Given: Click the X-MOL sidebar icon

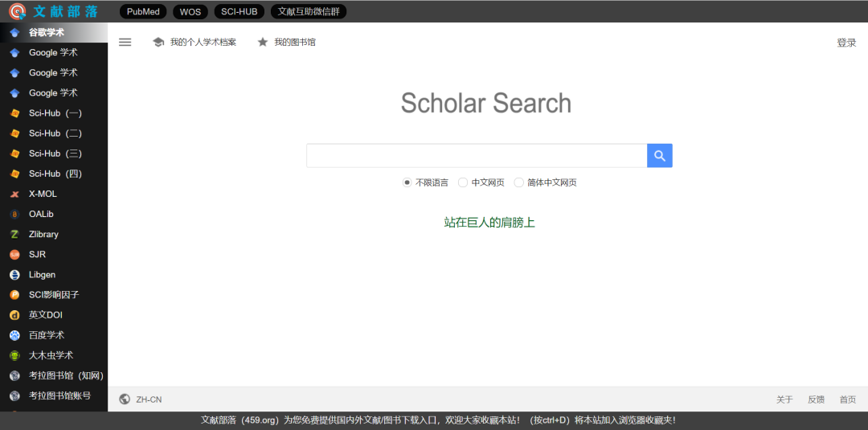Looking at the screenshot, I should pos(15,195).
